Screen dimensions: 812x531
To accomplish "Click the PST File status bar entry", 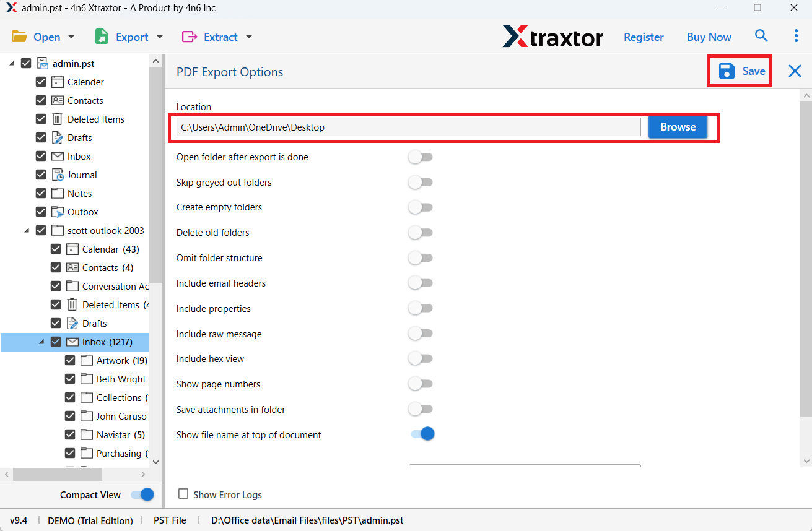I will 170,520.
